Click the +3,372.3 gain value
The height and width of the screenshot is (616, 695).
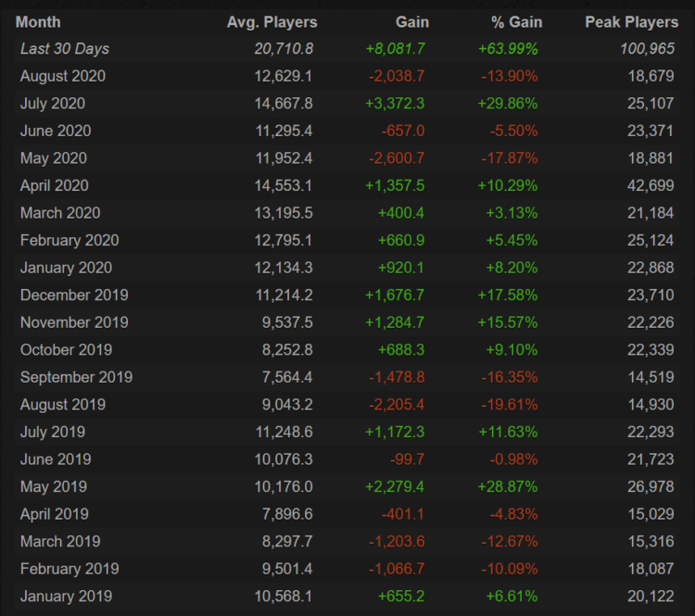point(395,104)
